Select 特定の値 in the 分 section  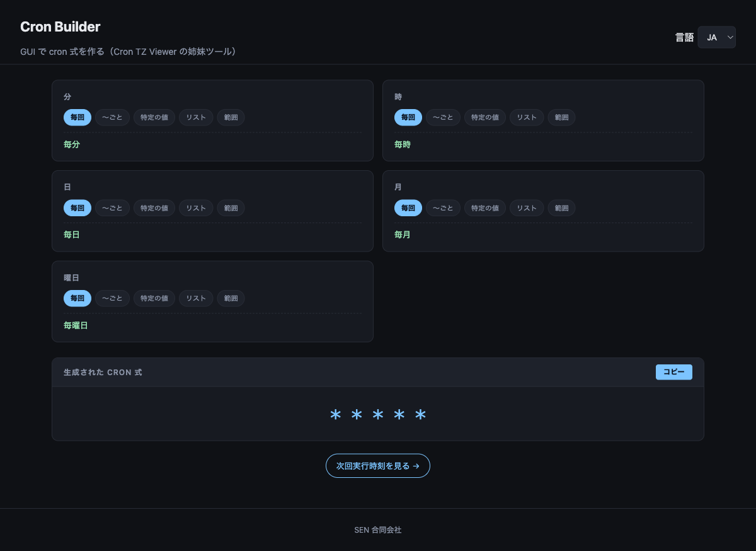(x=154, y=117)
